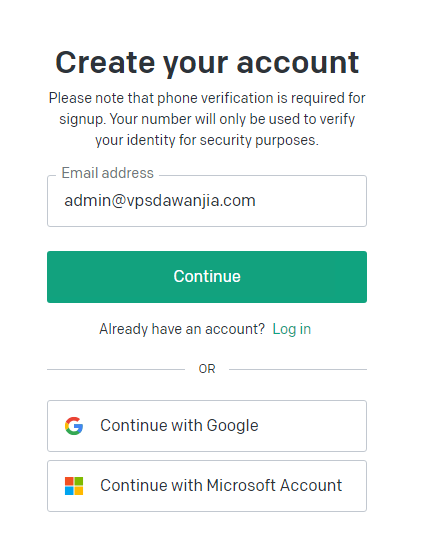Image resolution: width=423 pixels, height=538 pixels.
Task: Click the Already have an account? text
Action: (182, 329)
